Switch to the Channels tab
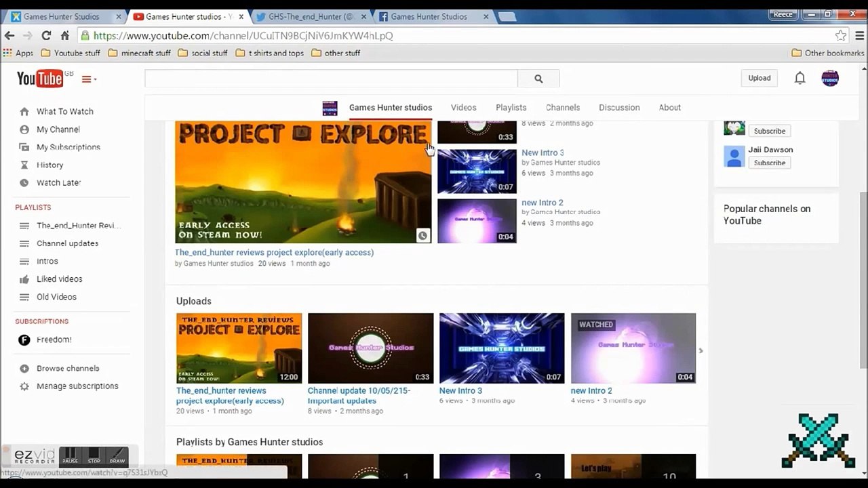Viewport: 868px width, 488px height. pos(563,107)
